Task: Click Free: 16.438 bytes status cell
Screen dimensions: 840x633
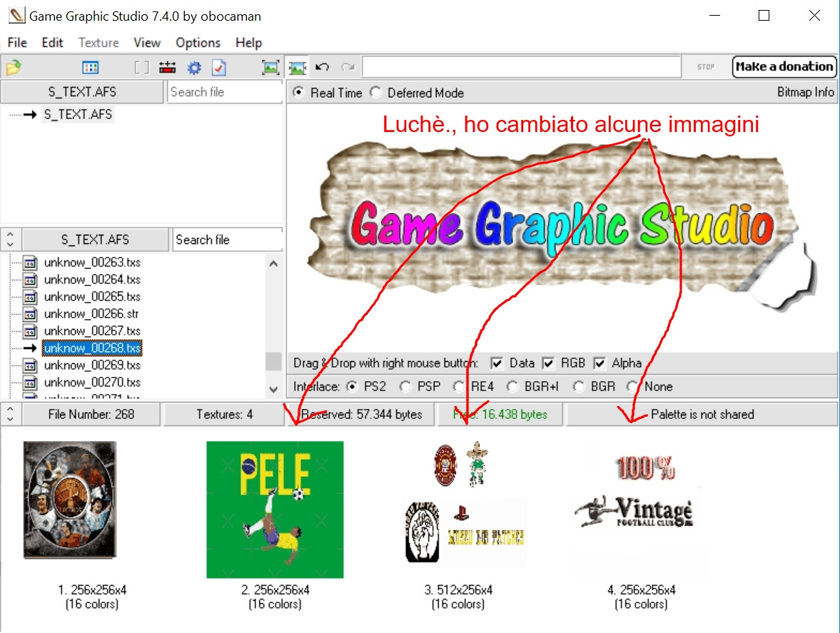Action: (500, 414)
